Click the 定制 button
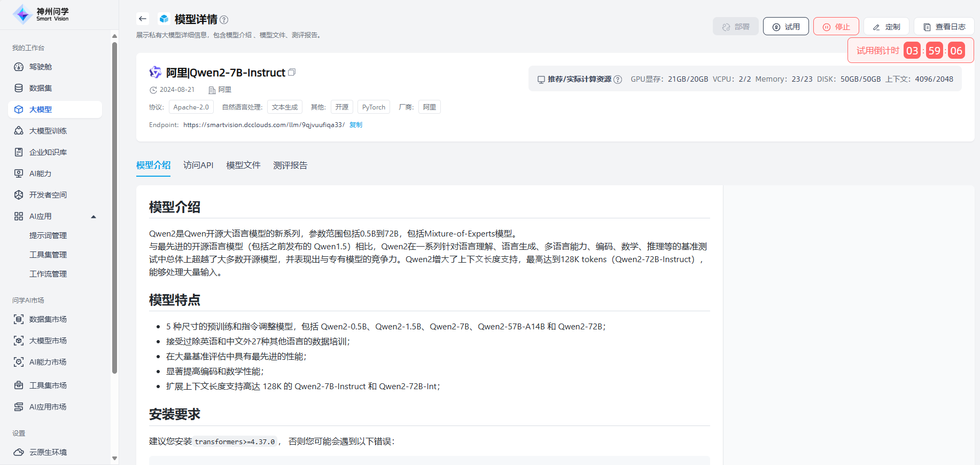 [886, 27]
